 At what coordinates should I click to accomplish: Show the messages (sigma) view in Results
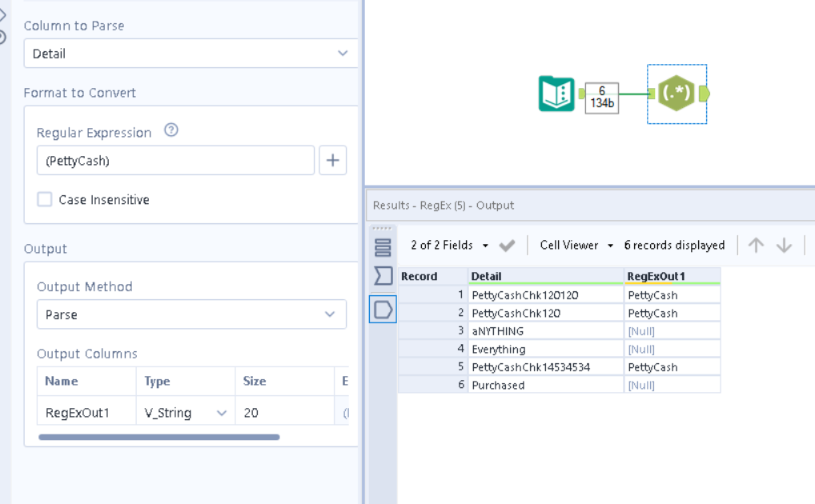point(383,276)
